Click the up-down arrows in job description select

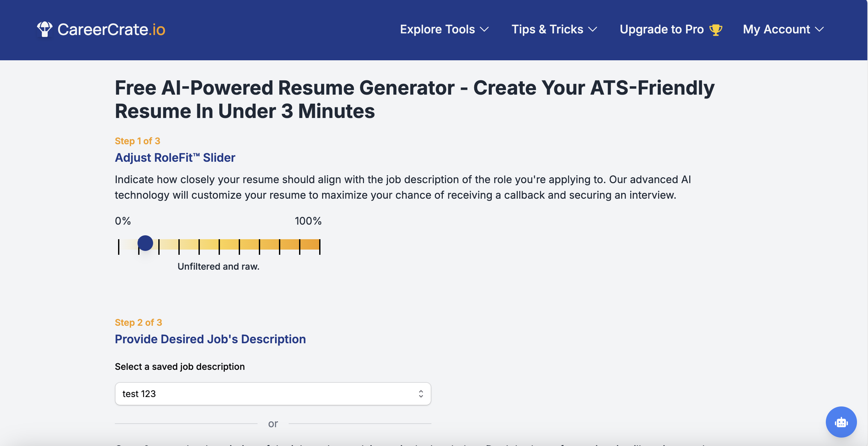pyautogui.click(x=420, y=393)
